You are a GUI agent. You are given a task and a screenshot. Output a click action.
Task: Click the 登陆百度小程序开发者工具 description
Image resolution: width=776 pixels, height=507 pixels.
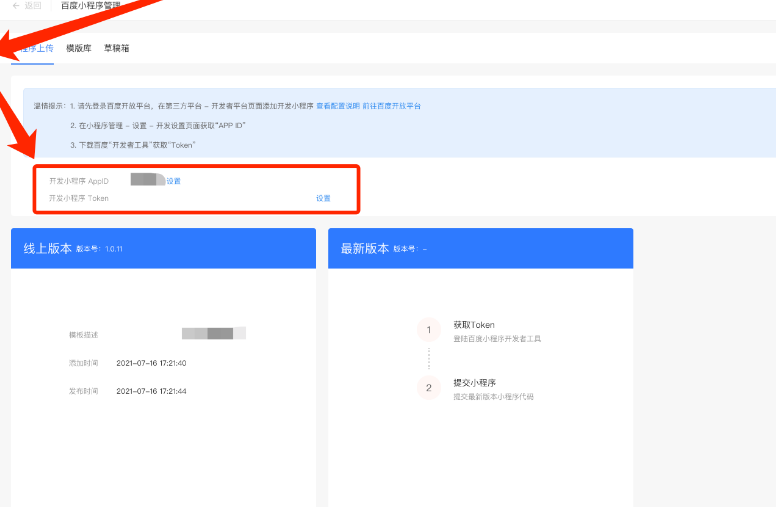pos(497,339)
